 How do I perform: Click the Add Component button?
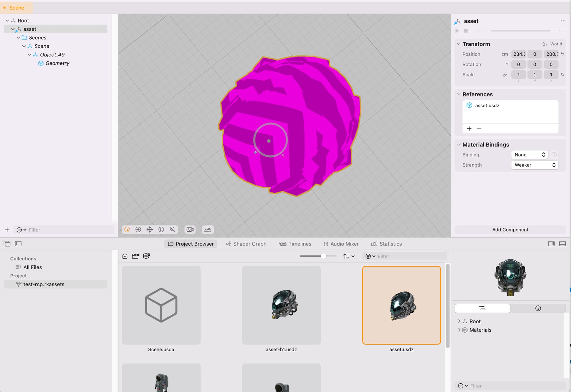pyautogui.click(x=510, y=230)
